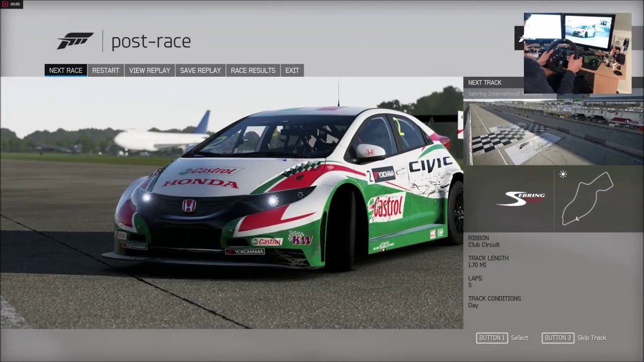Screen dimensions: 644x362
Task: Click the webcam overlay of steering wheel
Action: tap(578, 53)
